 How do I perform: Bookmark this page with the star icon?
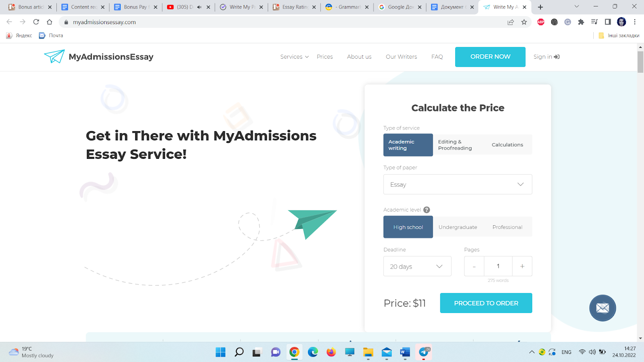524,22
